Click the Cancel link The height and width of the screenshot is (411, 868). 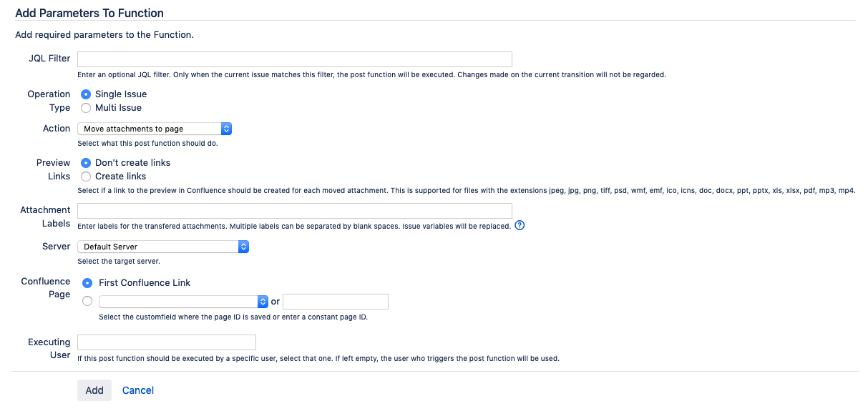tap(138, 390)
